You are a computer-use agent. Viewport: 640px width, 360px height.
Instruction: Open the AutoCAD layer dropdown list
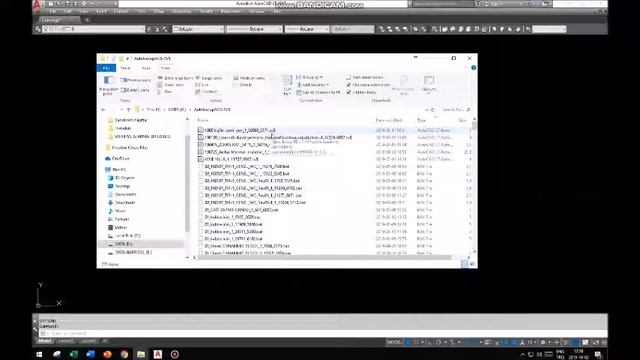point(94,29)
